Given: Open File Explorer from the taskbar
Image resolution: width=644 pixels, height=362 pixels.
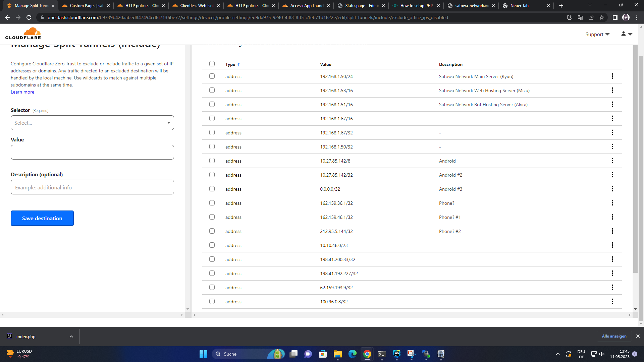Looking at the screenshot, I should (337, 354).
